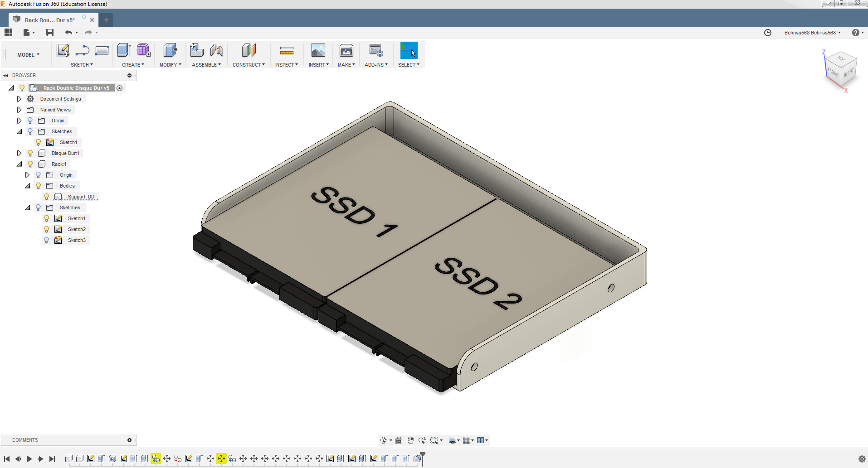The height and width of the screenshot is (468, 868).
Task: Open the SKETCH menu
Action: pyautogui.click(x=82, y=65)
